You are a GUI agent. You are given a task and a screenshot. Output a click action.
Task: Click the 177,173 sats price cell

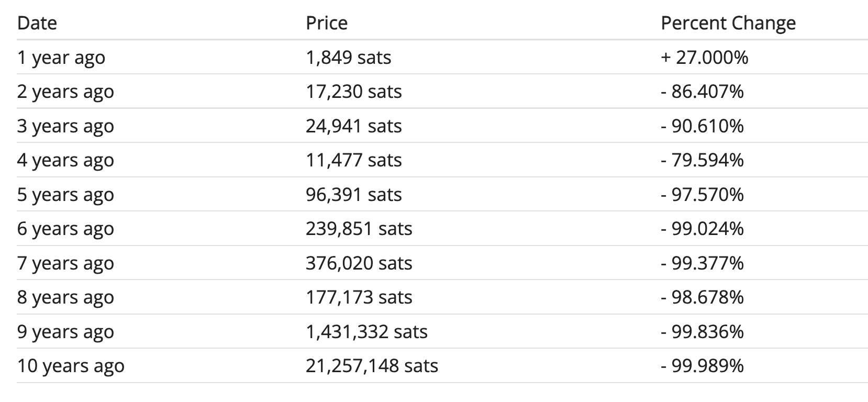pos(359,297)
